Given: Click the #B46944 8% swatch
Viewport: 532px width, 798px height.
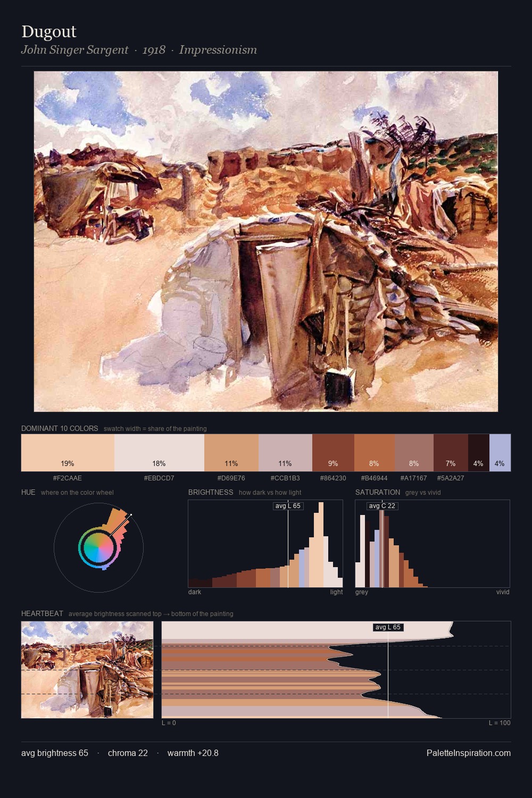Looking at the screenshot, I should 375,453.
